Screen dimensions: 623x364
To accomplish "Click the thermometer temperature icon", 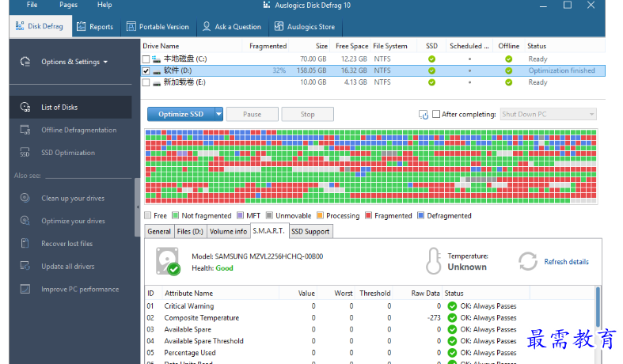I will [434, 261].
